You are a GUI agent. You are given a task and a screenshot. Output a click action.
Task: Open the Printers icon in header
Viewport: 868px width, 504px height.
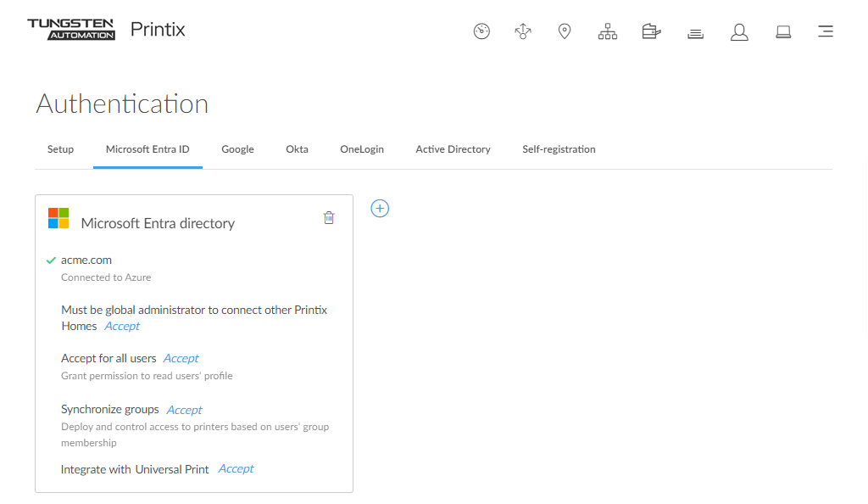[651, 32]
